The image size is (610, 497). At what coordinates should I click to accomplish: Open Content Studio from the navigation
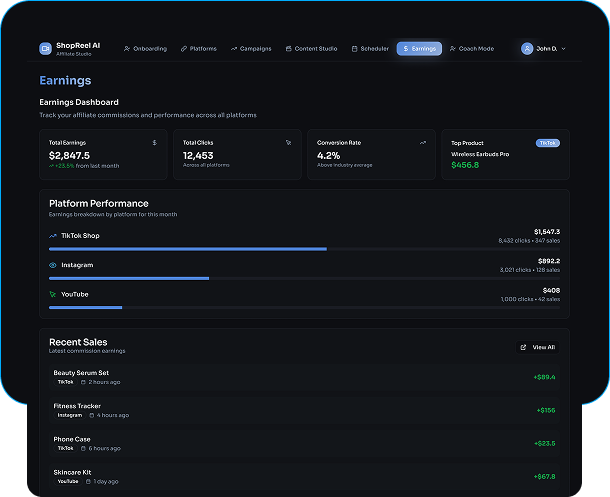point(311,48)
